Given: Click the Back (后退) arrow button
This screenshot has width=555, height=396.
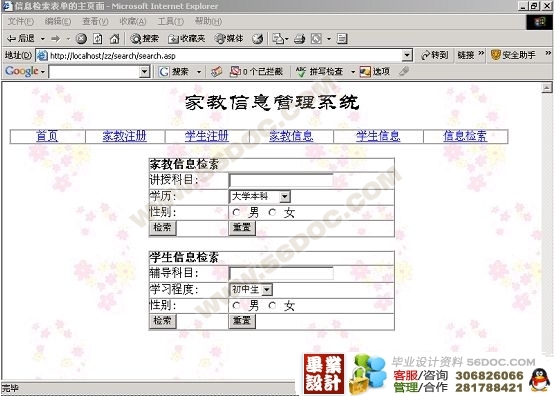Looking at the screenshot, I should pyautogui.click(x=21, y=38).
